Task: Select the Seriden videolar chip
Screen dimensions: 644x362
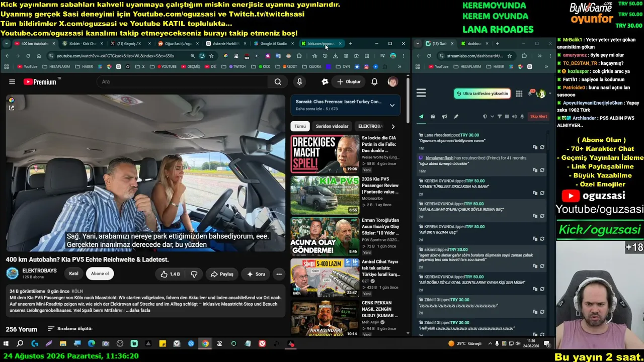Action: pos(332,126)
